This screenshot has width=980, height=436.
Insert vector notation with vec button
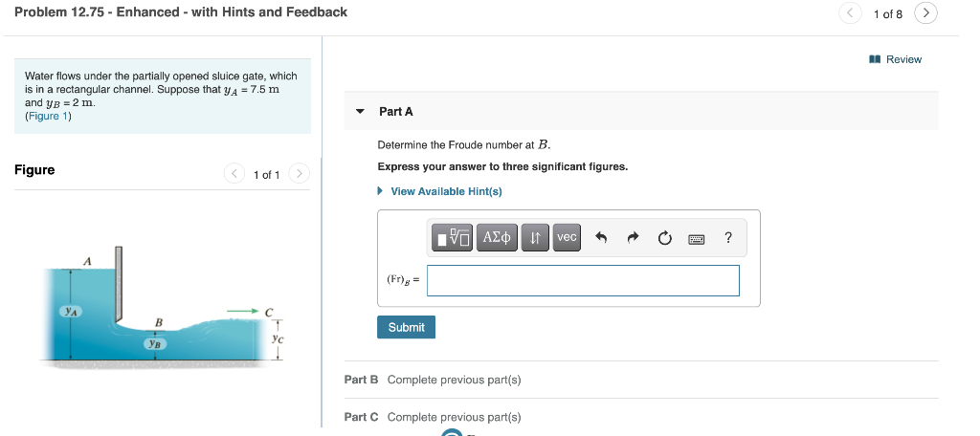[567, 237]
